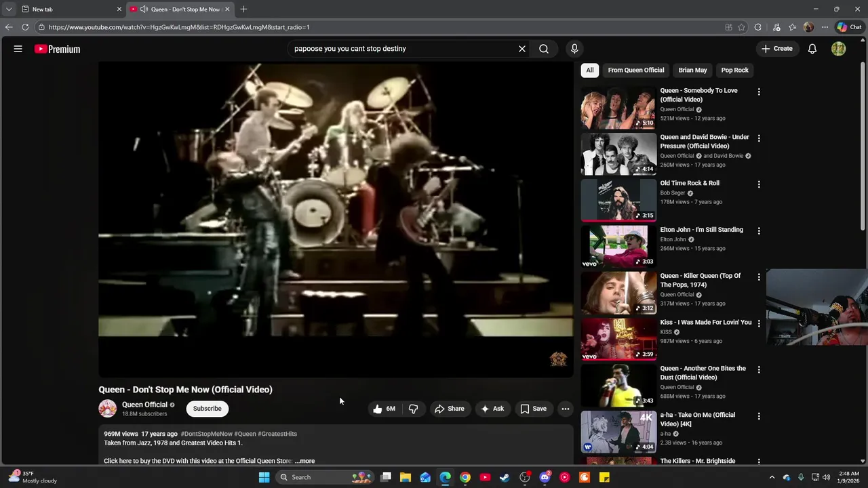The width and height of the screenshot is (868, 488).
Task: Select the All filter chip
Action: click(590, 70)
